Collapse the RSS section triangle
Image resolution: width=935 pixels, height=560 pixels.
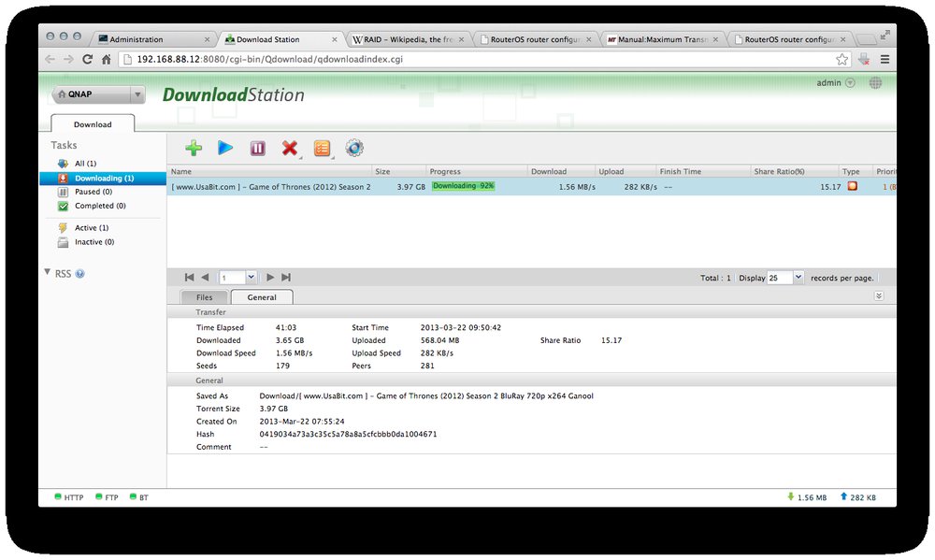(47, 272)
